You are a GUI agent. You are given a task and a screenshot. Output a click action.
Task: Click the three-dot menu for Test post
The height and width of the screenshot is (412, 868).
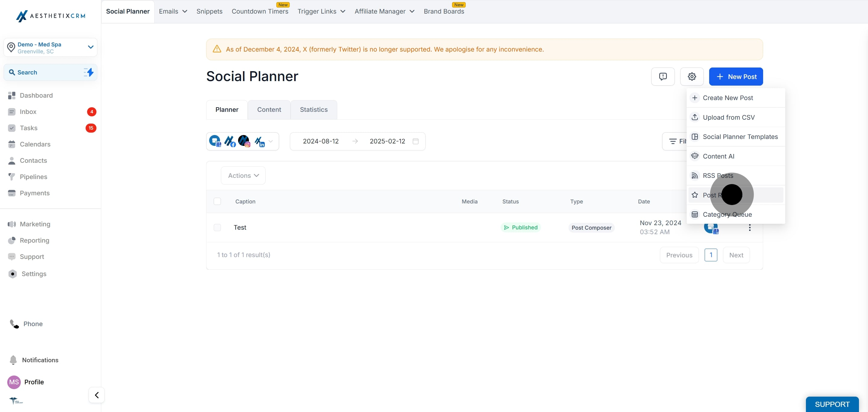749,228
